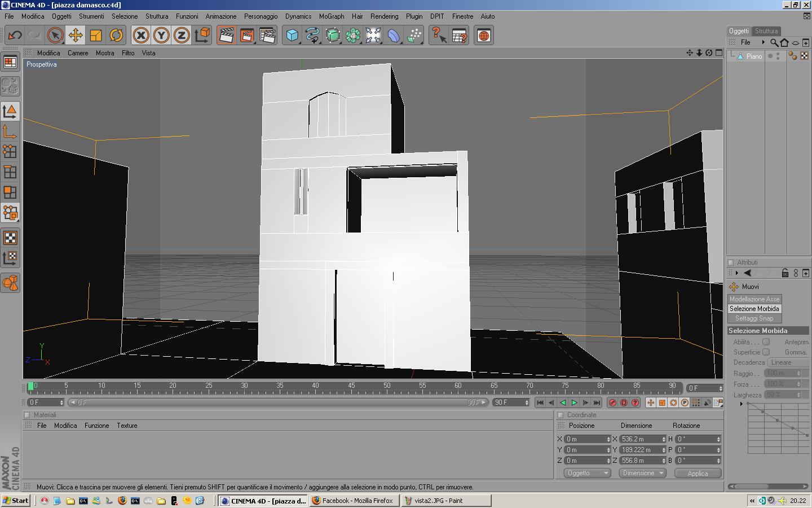Click the Selezione Morbida button
This screenshot has width=812, height=508.
[x=754, y=309]
